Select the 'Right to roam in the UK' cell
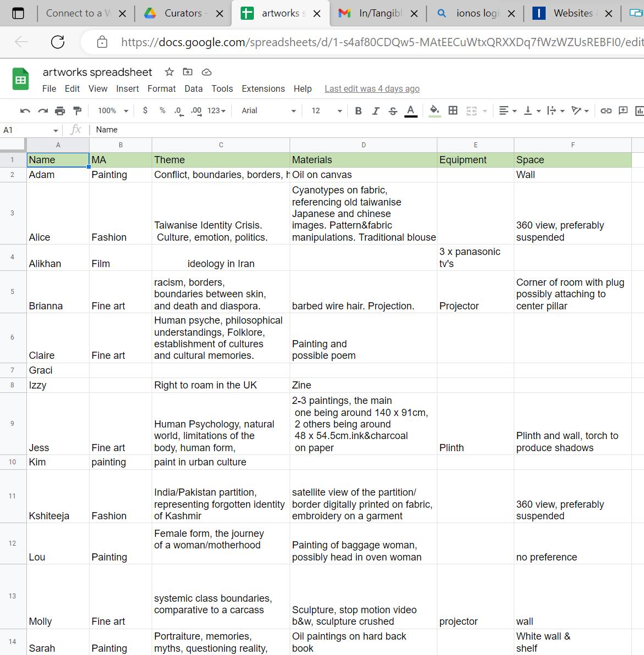Image resolution: width=644 pixels, height=655 pixels. pyautogui.click(x=221, y=385)
